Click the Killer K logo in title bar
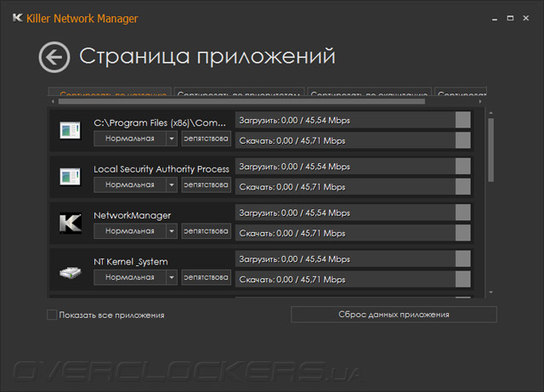 [x=17, y=18]
